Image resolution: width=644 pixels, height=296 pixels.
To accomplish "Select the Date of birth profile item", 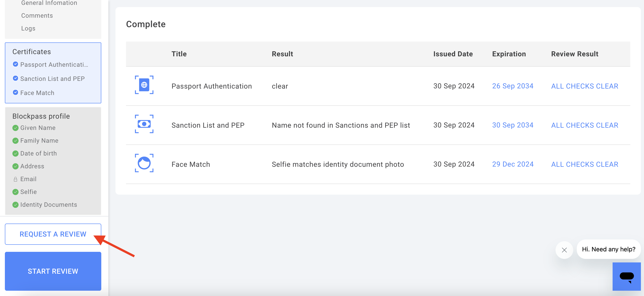I will click(38, 153).
